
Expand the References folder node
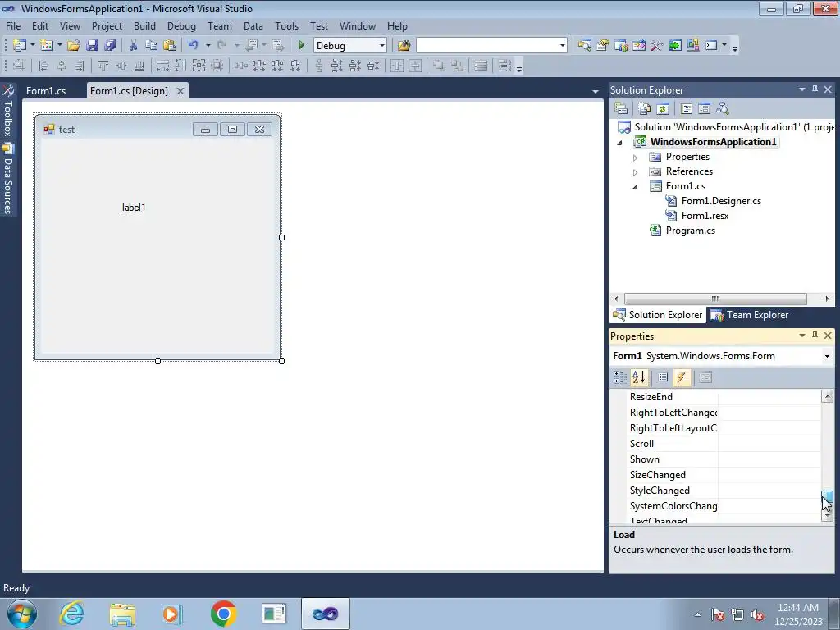click(x=636, y=172)
